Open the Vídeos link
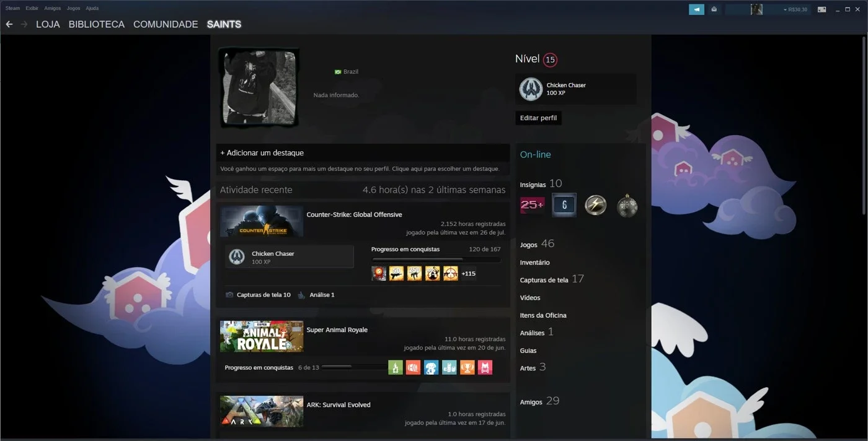 (x=530, y=298)
